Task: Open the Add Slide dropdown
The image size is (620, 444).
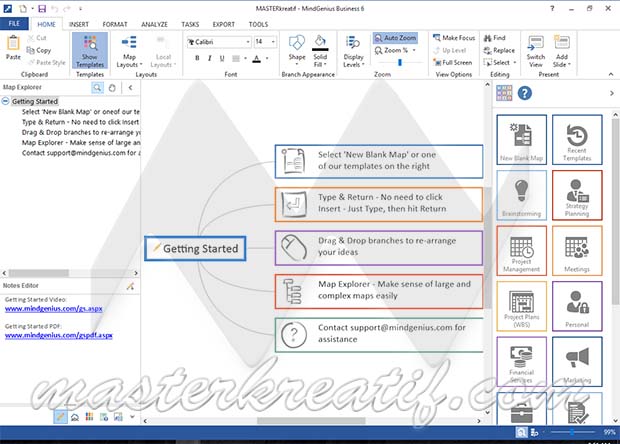Action: (561, 51)
